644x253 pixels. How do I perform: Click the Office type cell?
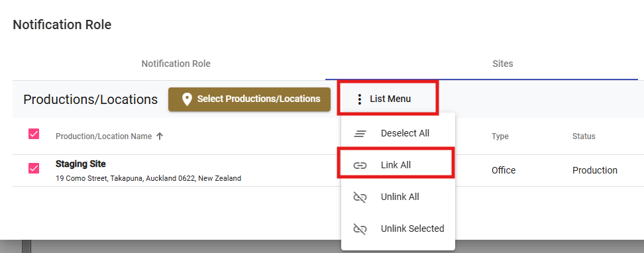[x=504, y=170]
